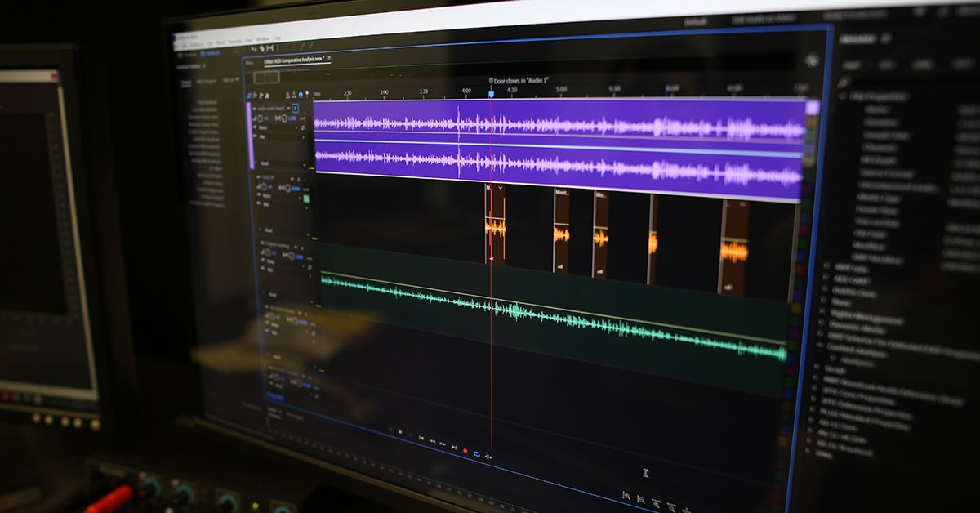Enable the Snap magnet icon above the timeline
The width and height of the screenshot is (980, 513).
(x=301, y=94)
